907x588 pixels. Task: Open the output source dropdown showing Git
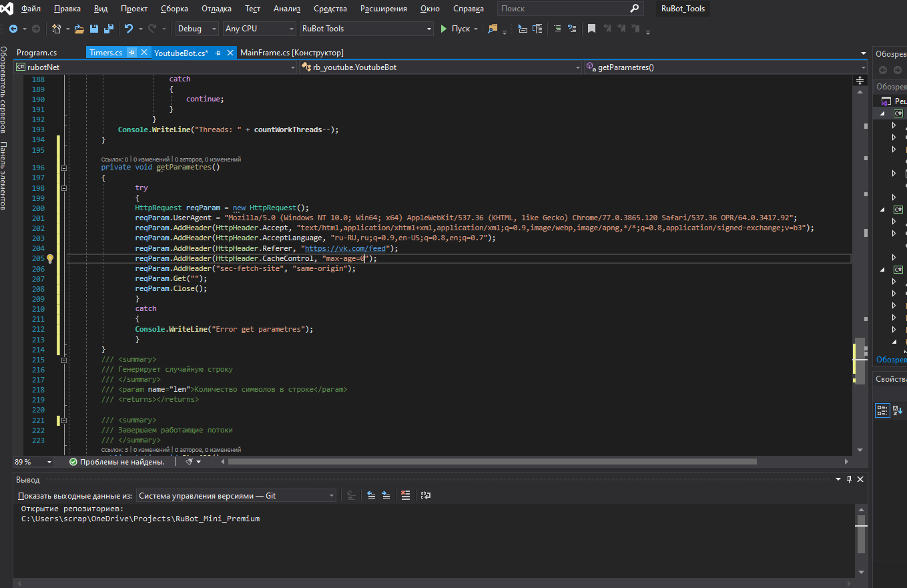(x=236, y=495)
